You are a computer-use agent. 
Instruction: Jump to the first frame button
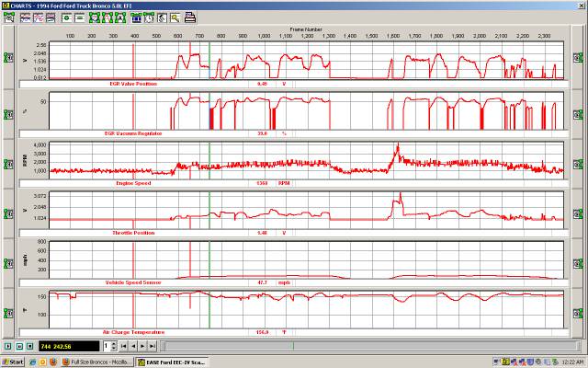[123, 346]
